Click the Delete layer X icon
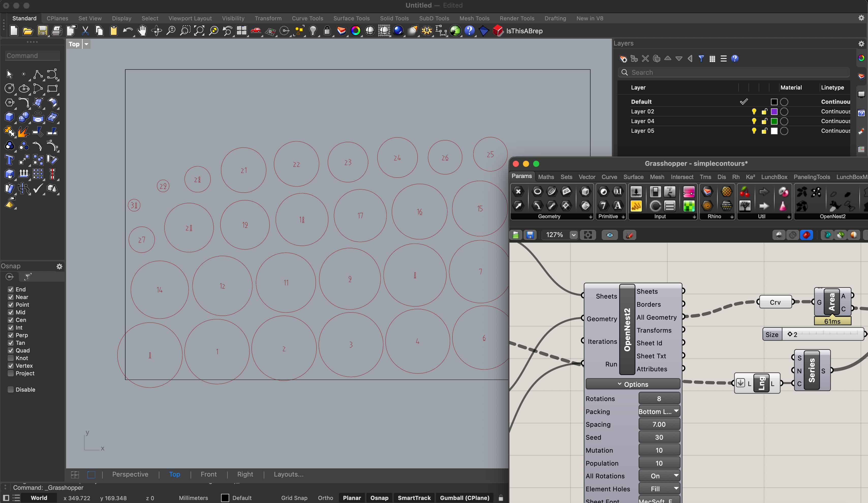This screenshot has width=868, height=503. coord(645,58)
